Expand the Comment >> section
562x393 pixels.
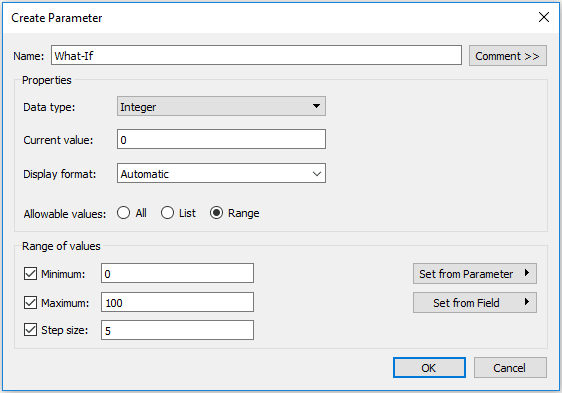pyautogui.click(x=508, y=56)
